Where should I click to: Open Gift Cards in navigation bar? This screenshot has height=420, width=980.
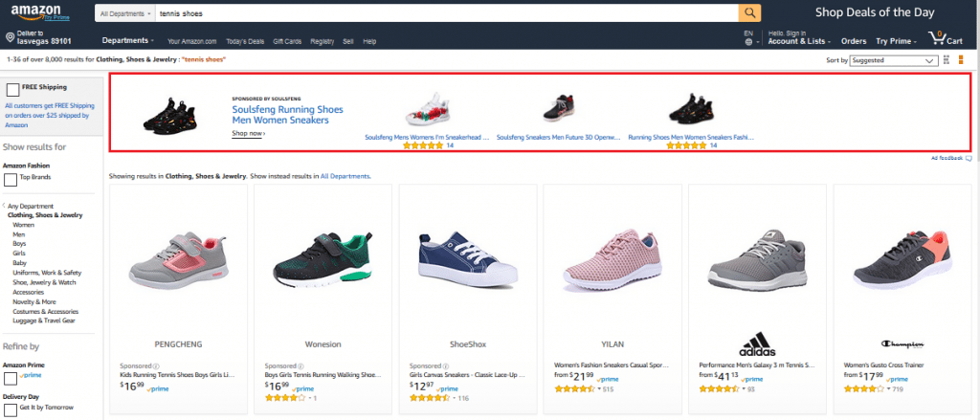(x=287, y=41)
